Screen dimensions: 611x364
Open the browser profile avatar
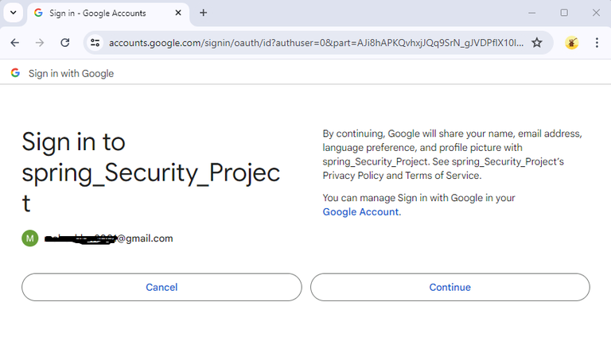pos(572,43)
